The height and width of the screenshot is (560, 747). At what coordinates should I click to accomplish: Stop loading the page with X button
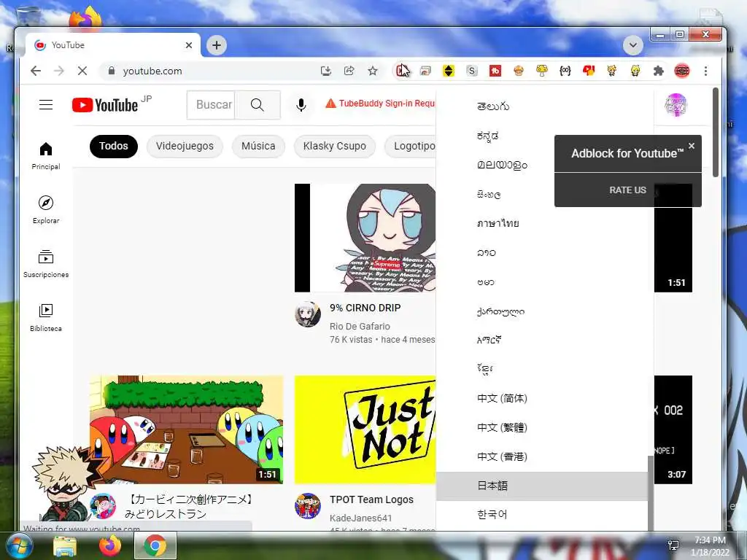pyautogui.click(x=82, y=71)
